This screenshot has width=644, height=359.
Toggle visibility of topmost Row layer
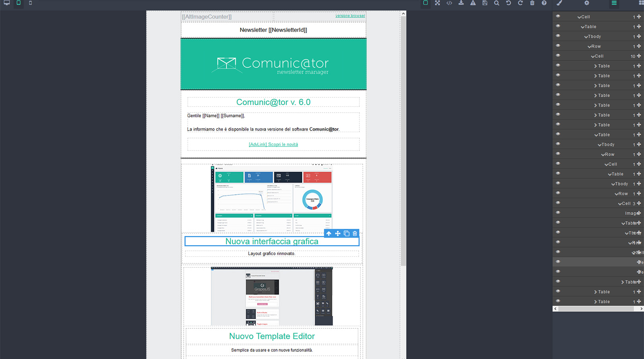[x=558, y=46]
